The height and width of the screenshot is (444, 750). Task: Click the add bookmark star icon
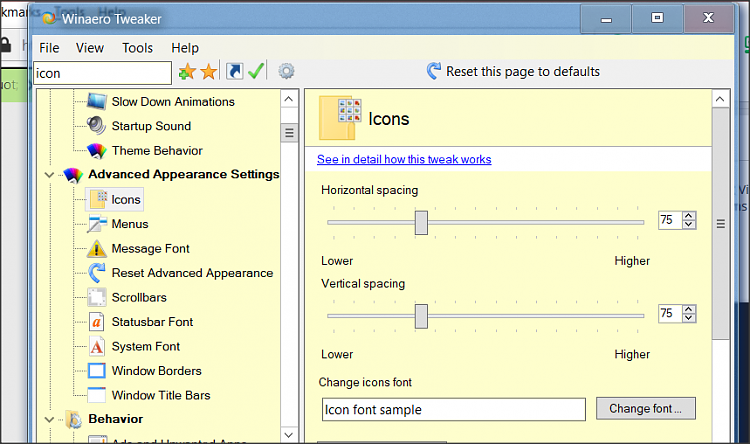click(186, 72)
